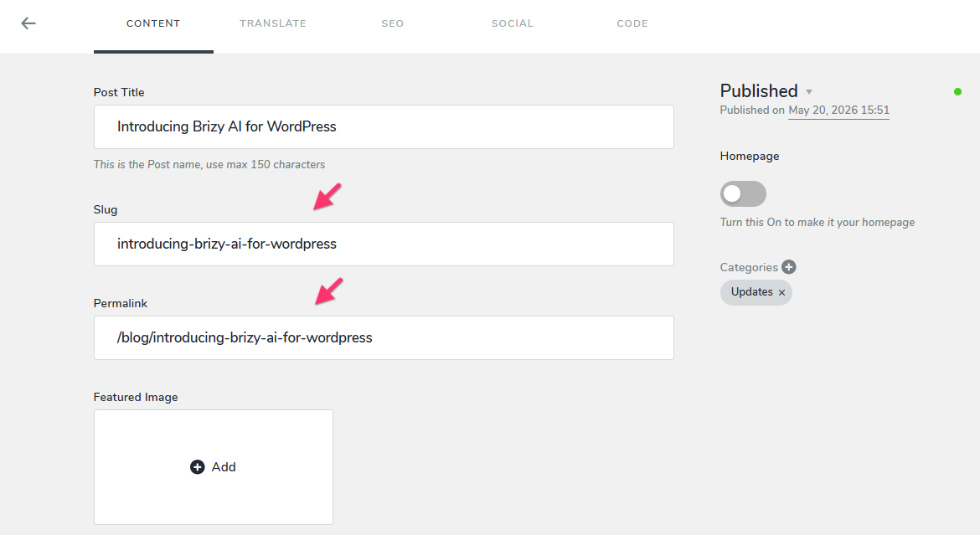Click the Categories label
The width and height of the screenshot is (980, 535).
tap(749, 268)
